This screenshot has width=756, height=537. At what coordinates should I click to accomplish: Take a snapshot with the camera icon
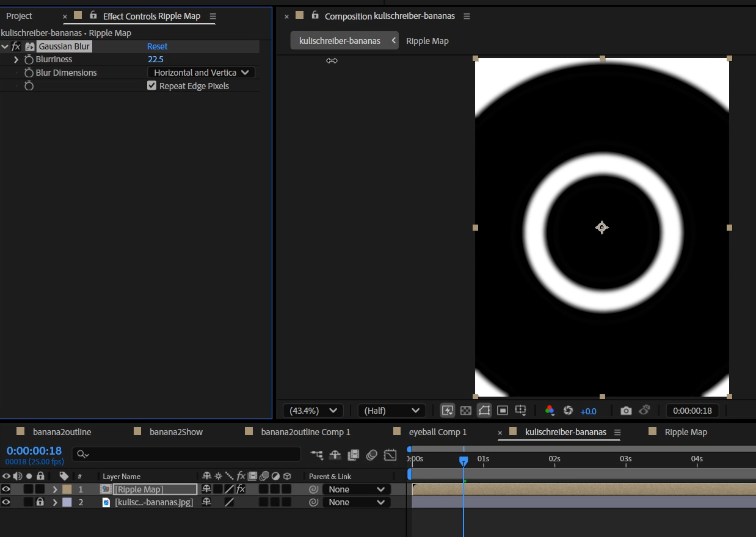click(x=626, y=411)
